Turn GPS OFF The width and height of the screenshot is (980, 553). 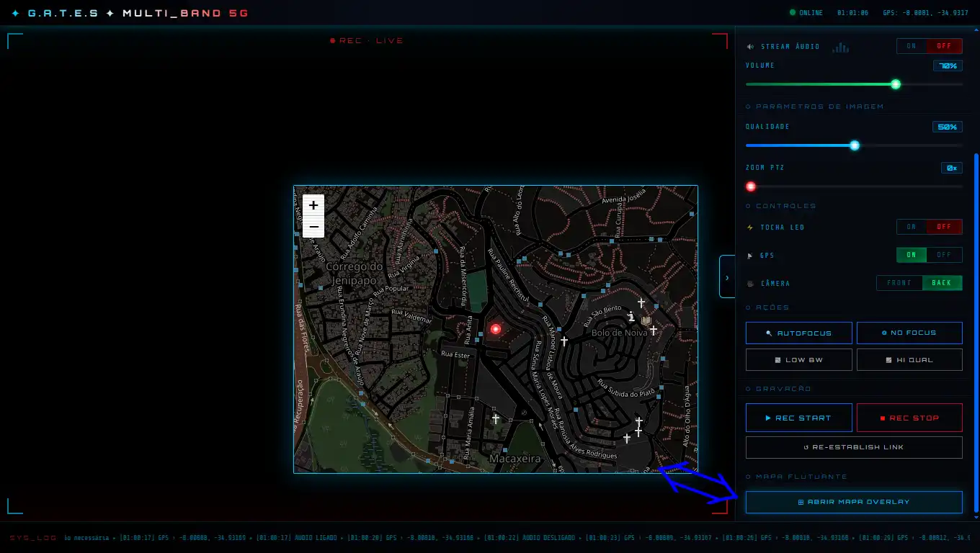944,255
